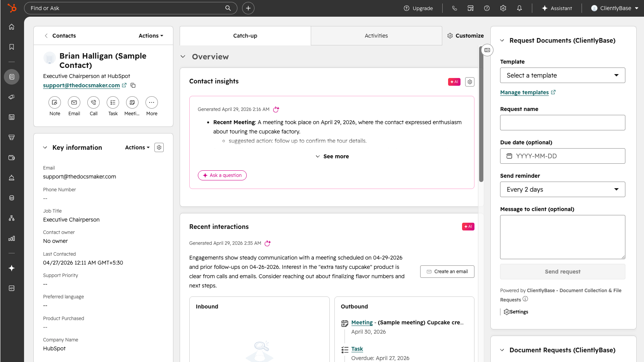644x362 pixels.
Task: Click the More actions ellipsis icon
Action: [x=152, y=102]
